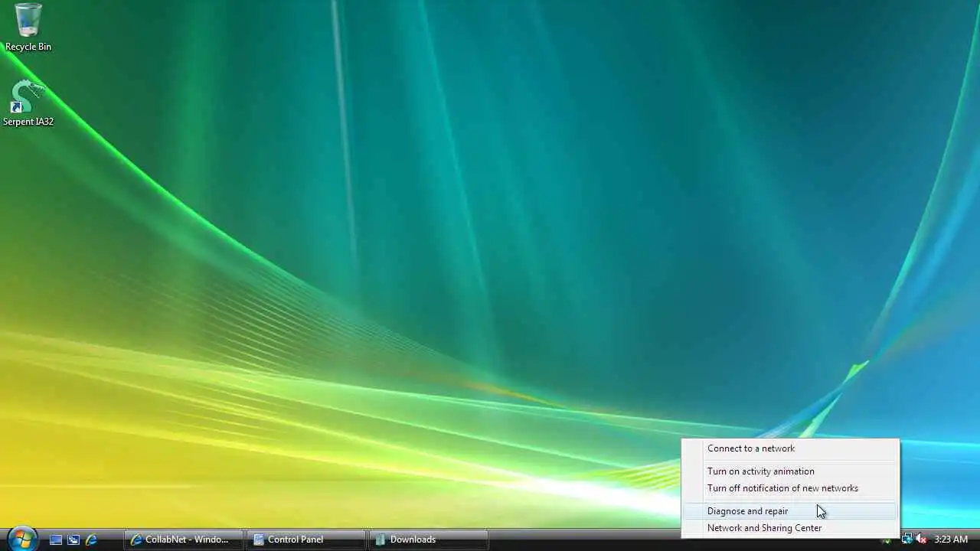Open the Recycle Bin desktop icon
This screenshot has height=551, width=980.
tap(28, 28)
